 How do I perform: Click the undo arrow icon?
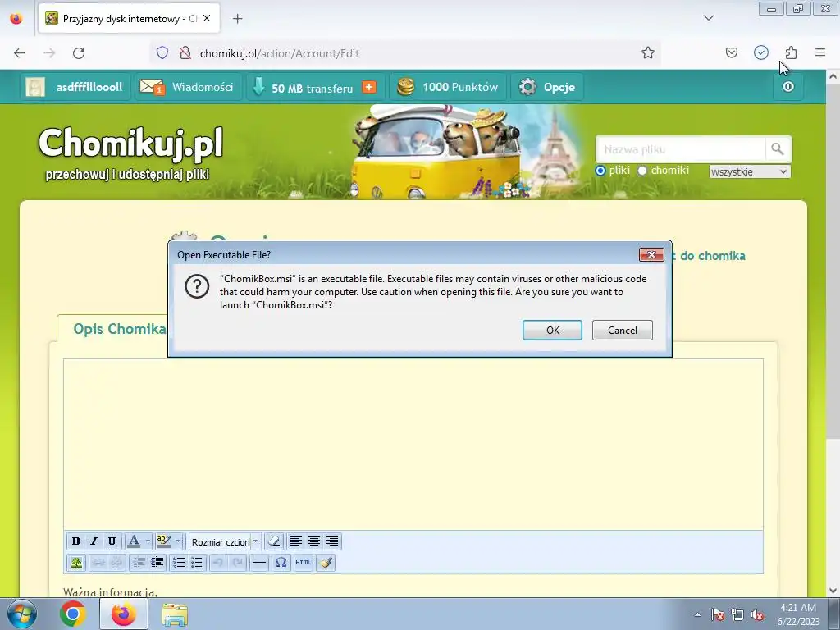click(218, 563)
